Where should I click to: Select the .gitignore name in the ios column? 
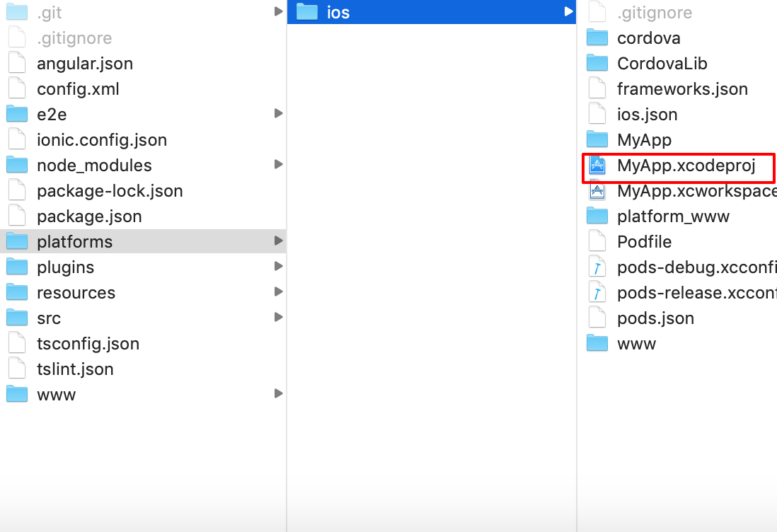point(654,13)
